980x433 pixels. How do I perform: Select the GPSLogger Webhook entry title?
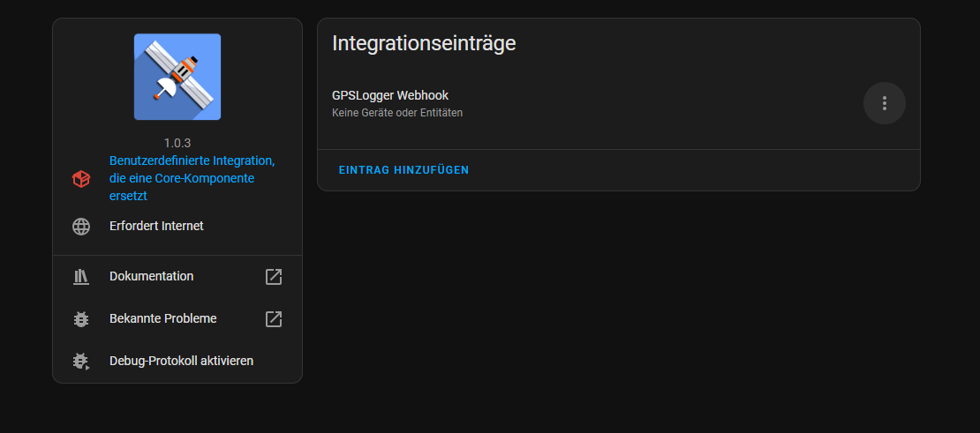click(390, 95)
